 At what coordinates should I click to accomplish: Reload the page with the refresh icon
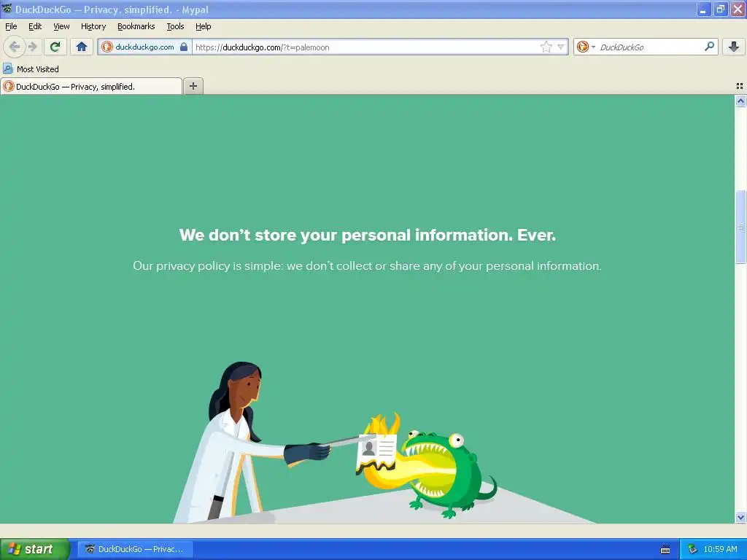point(55,47)
